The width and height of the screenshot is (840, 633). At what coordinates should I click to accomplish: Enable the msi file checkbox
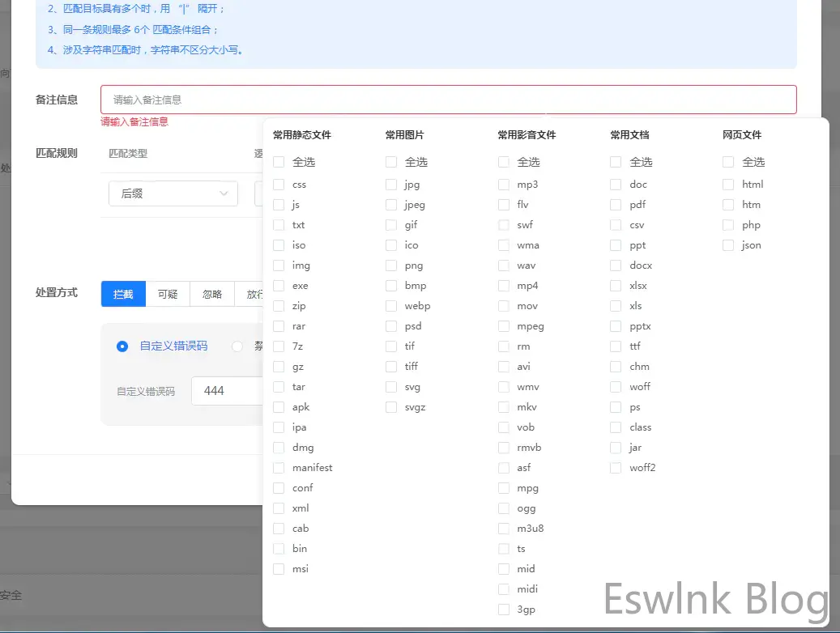[x=279, y=569]
